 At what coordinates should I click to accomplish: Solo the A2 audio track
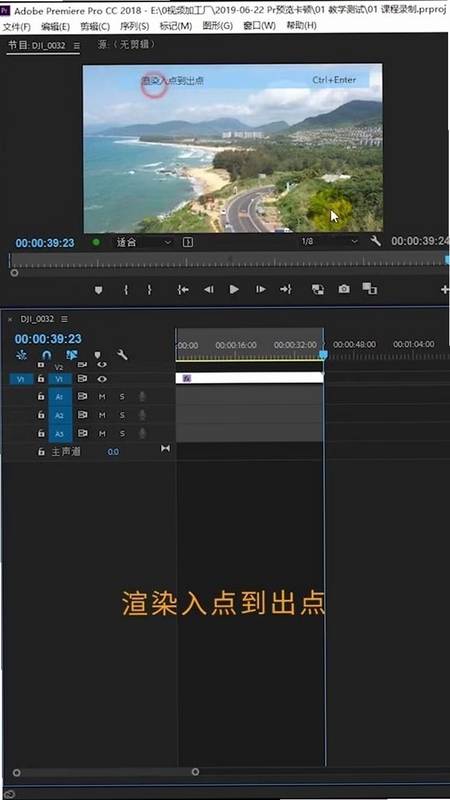click(122, 415)
